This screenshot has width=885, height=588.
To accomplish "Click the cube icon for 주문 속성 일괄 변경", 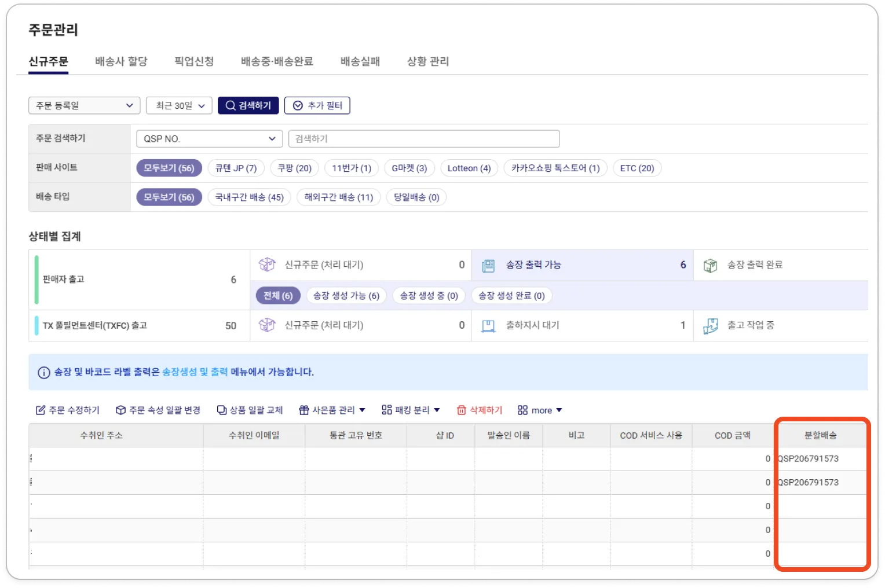I will 121,410.
